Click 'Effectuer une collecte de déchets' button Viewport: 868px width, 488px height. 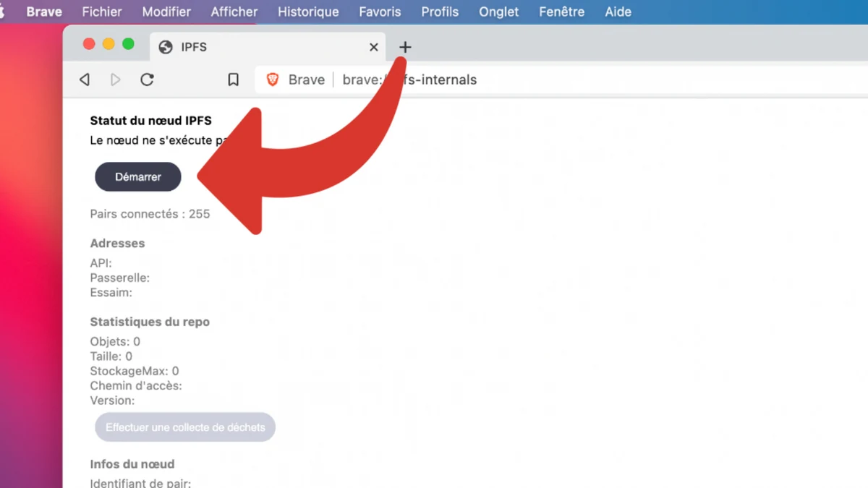pos(185,427)
